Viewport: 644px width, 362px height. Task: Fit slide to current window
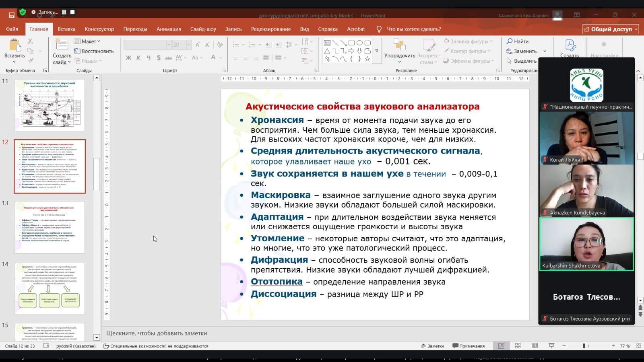tap(639, 346)
